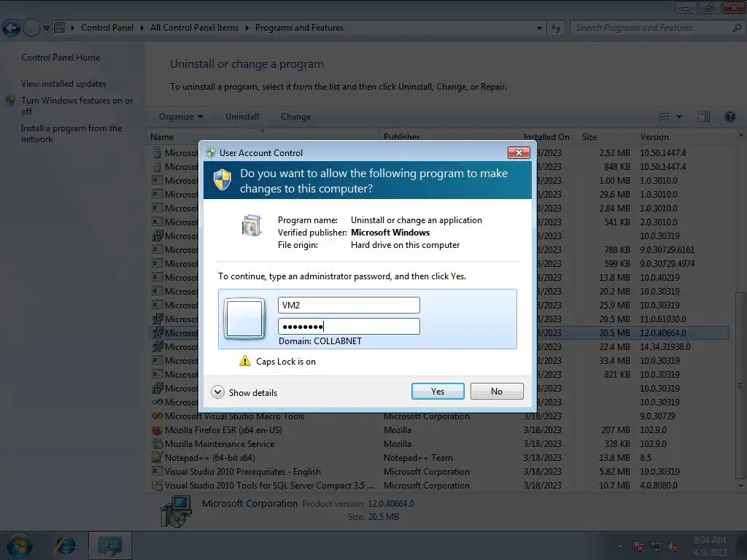Open Install a program from the network
Image resolution: width=747 pixels, height=560 pixels.
(x=71, y=133)
